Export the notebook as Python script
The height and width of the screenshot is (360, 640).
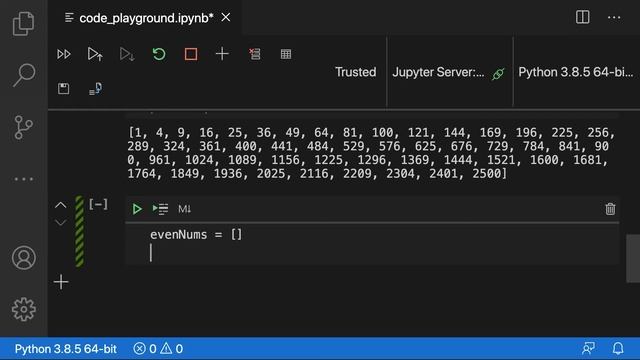point(95,89)
